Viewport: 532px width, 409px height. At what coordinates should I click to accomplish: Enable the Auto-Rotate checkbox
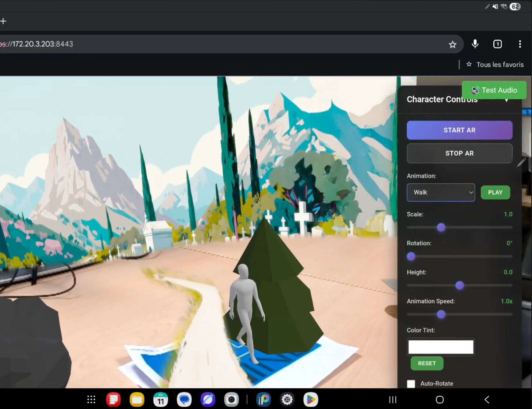411,384
